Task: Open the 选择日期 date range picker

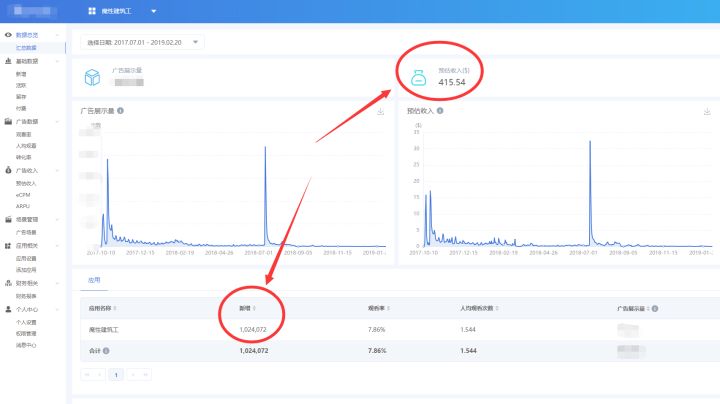Action: [x=142, y=42]
